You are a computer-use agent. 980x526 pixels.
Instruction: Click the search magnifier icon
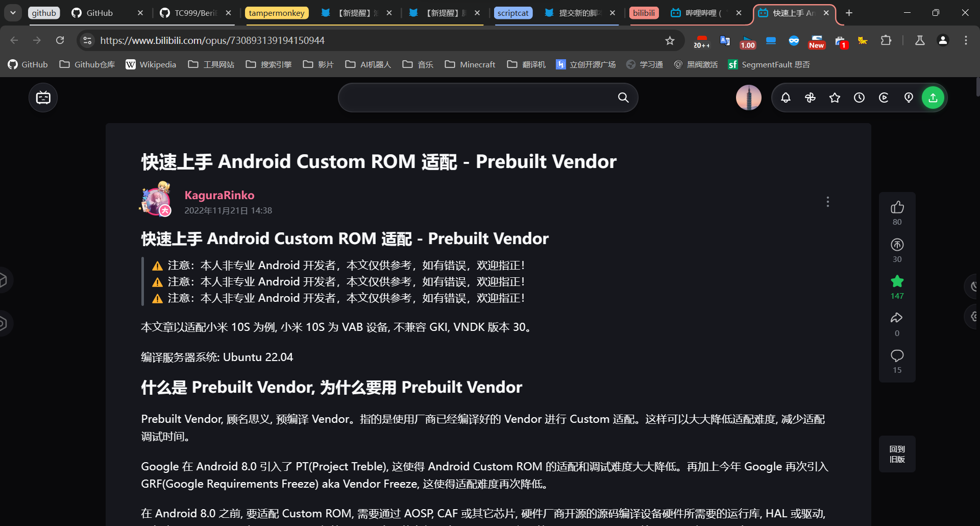coord(623,98)
